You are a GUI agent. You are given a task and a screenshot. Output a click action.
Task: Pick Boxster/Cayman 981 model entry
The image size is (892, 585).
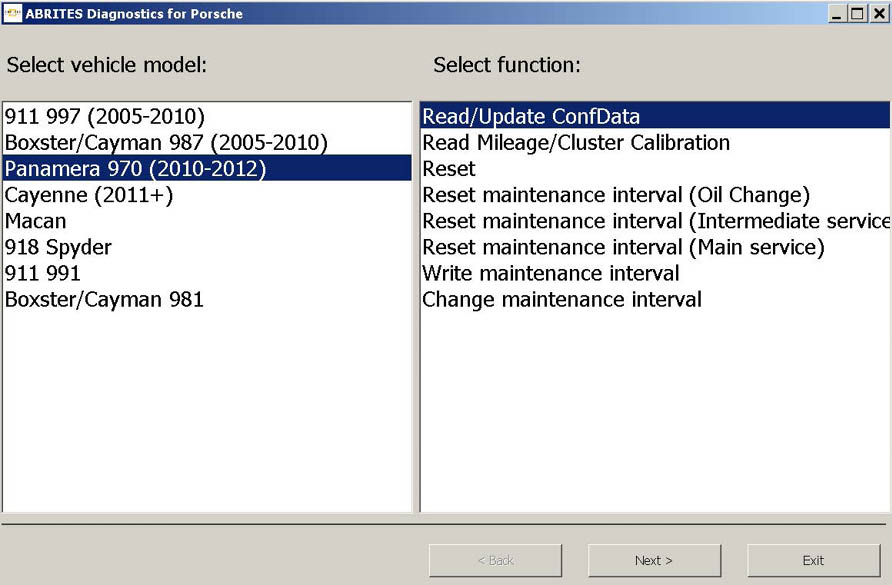(104, 299)
